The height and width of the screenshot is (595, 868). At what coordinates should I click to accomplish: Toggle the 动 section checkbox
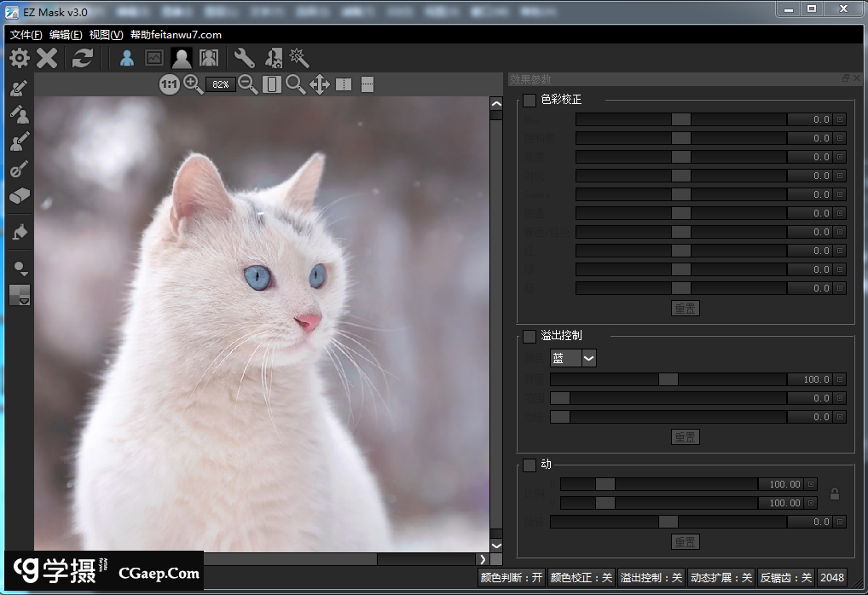pyautogui.click(x=529, y=465)
